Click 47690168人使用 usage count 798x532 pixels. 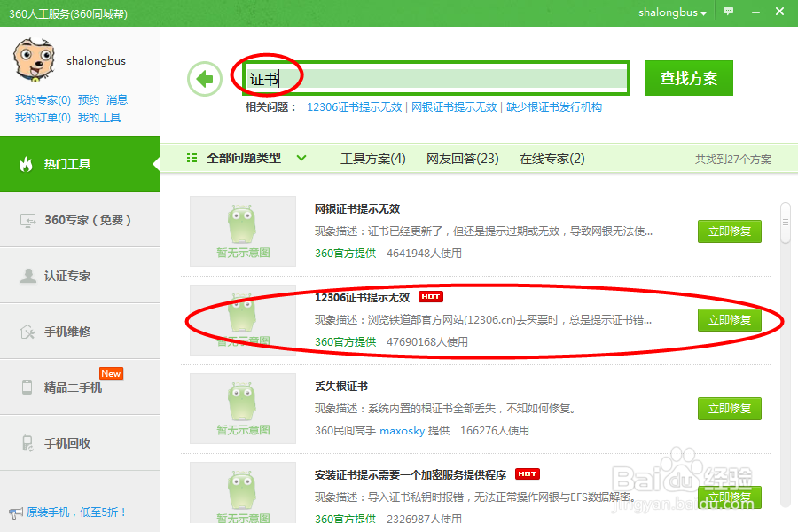(x=427, y=341)
